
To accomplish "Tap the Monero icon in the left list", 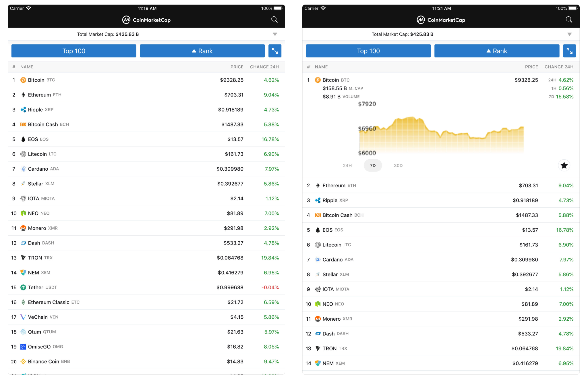I will coord(23,228).
